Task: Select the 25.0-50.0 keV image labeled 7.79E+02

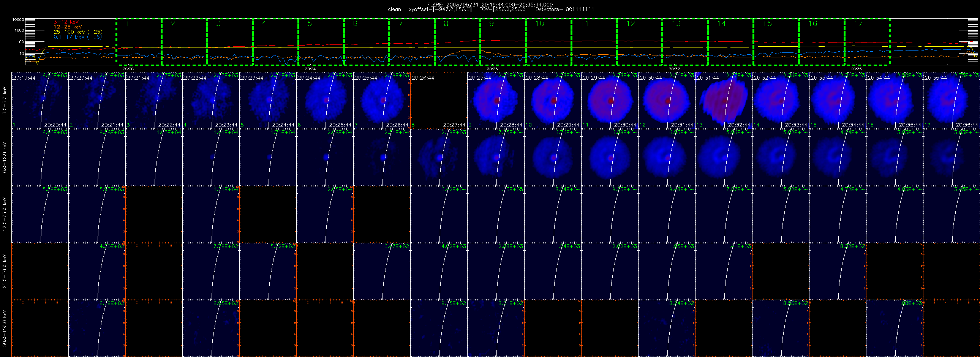Action: coord(211,271)
